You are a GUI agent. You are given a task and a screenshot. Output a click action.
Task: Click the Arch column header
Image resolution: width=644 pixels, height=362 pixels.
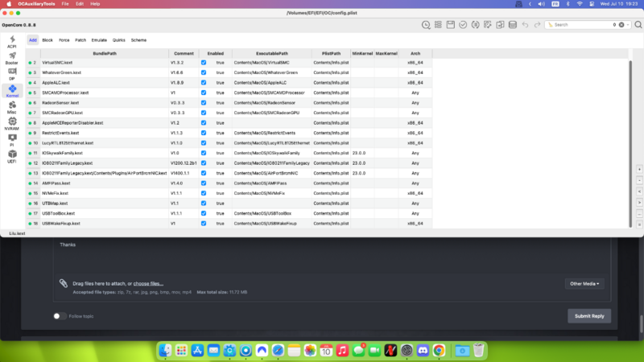[415, 53]
